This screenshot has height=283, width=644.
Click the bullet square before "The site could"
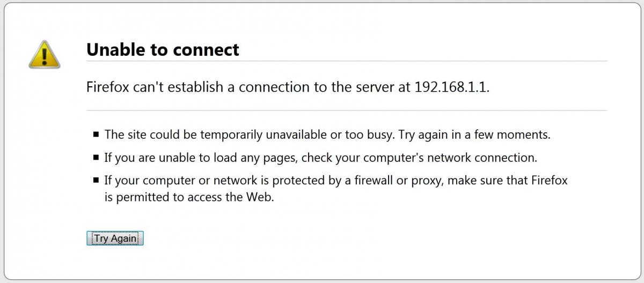(96, 135)
